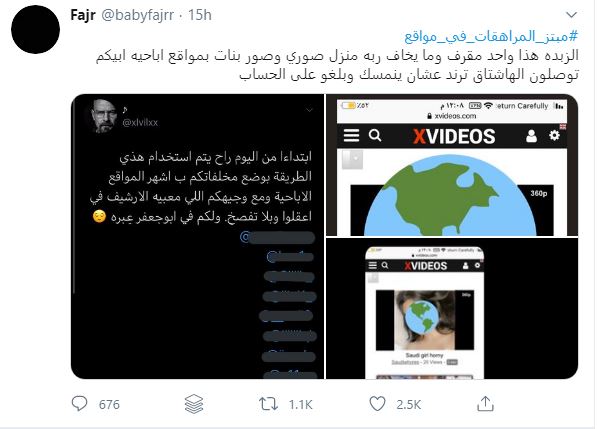Click the settings gear in top XVIDEOS image
The width and height of the screenshot is (598, 429).
pyautogui.click(x=554, y=135)
